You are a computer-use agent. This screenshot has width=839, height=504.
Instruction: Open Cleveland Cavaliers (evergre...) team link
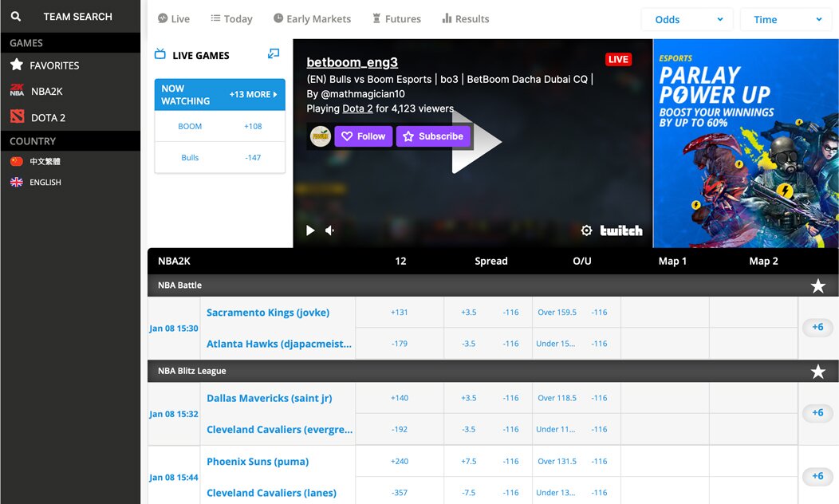coord(279,430)
